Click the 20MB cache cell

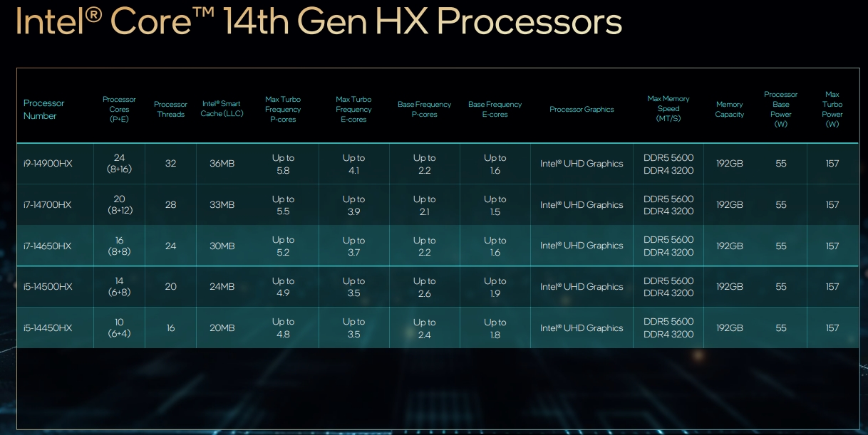click(222, 328)
